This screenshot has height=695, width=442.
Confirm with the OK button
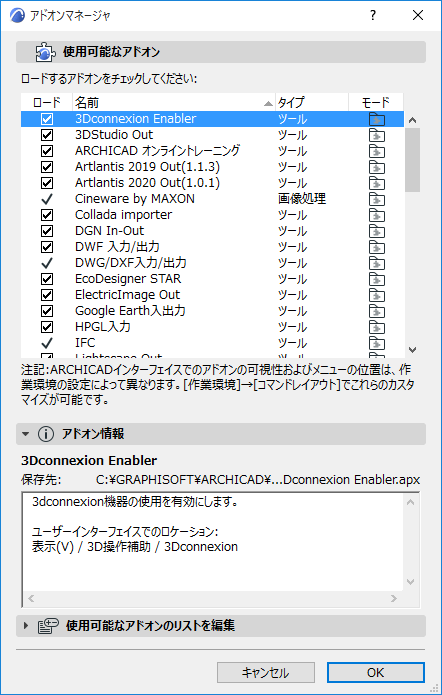click(376, 672)
